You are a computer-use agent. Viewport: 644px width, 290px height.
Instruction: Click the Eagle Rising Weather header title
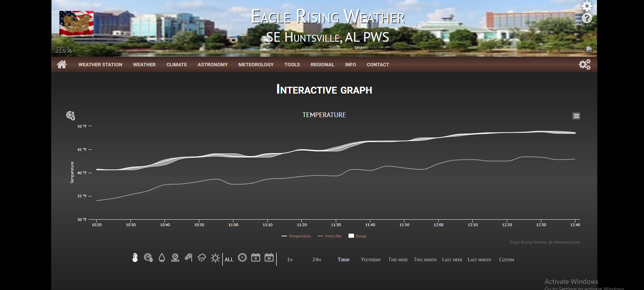click(328, 17)
